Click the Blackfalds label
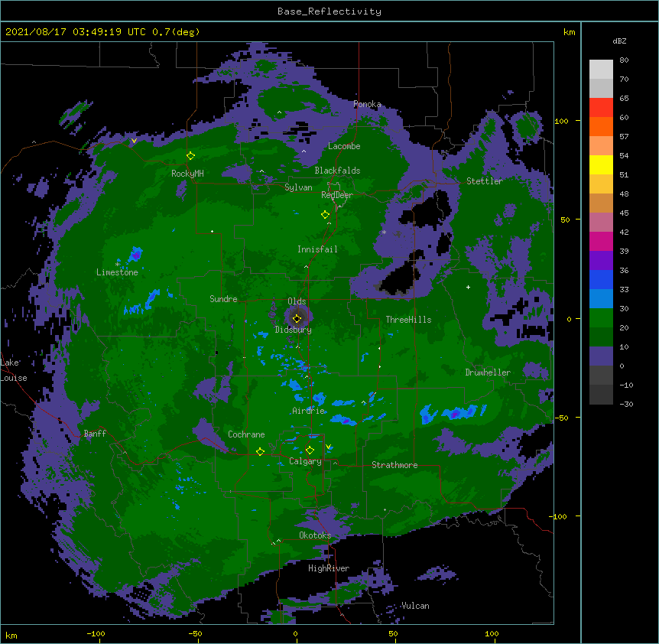Viewport: 659px width, 644px height. tap(337, 171)
